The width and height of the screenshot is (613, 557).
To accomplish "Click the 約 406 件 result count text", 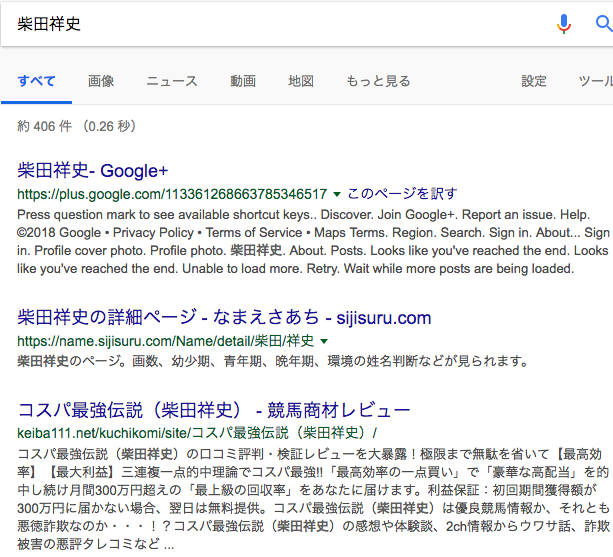I will pyautogui.click(x=77, y=126).
